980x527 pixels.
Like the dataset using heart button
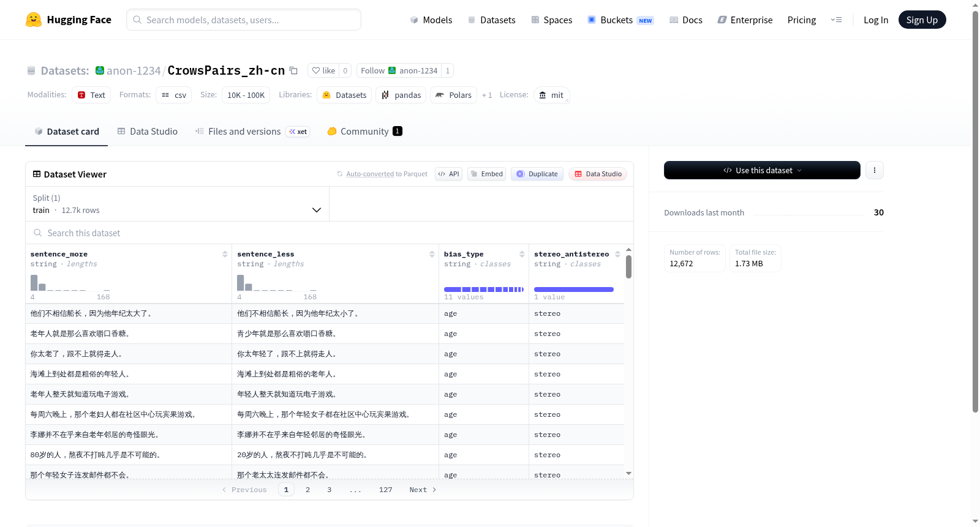point(323,70)
